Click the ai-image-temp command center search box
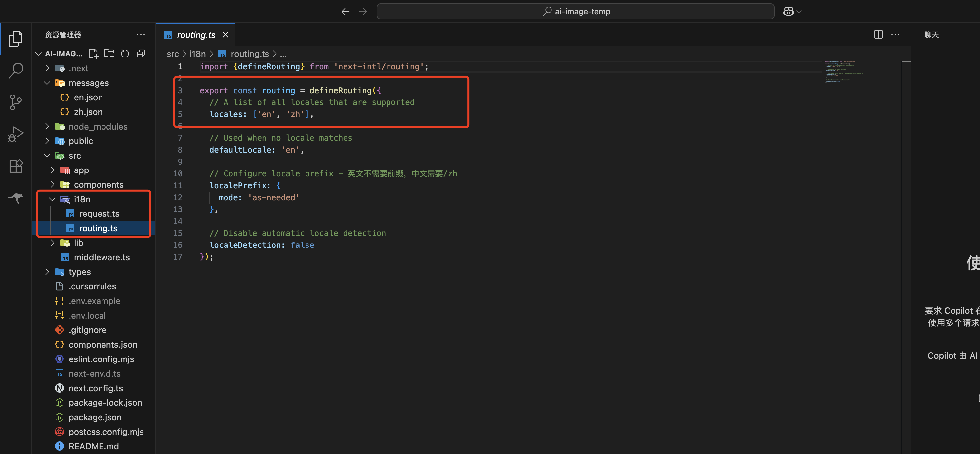 [575, 12]
